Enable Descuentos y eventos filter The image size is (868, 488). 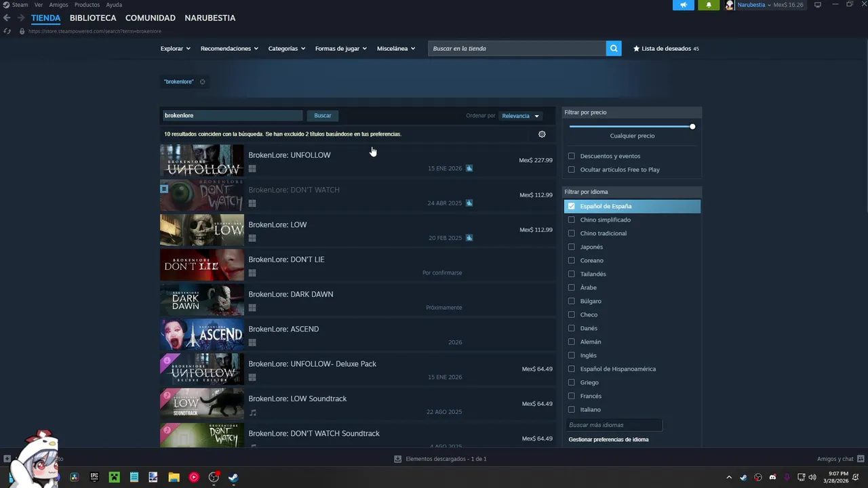click(571, 156)
